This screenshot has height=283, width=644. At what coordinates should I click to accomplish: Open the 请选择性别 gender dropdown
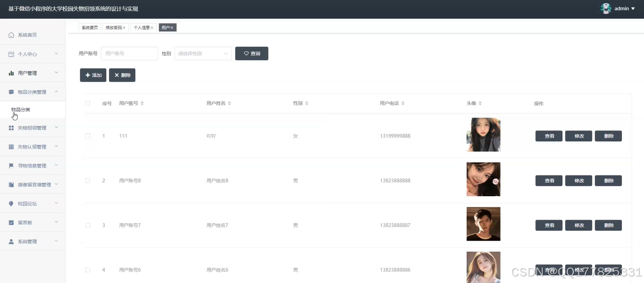point(202,54)
